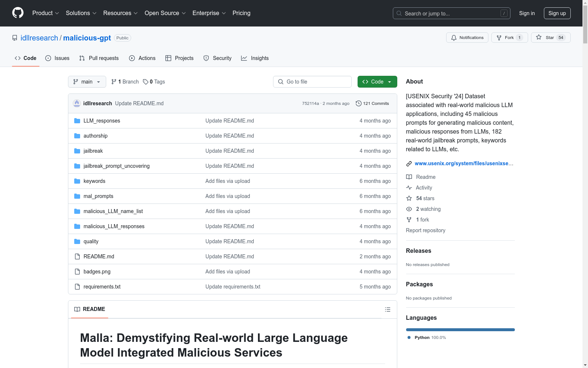Viewport: 588px width, 368px height.
Task: Click the Go to file search box
Action: (x=312, y=82)
